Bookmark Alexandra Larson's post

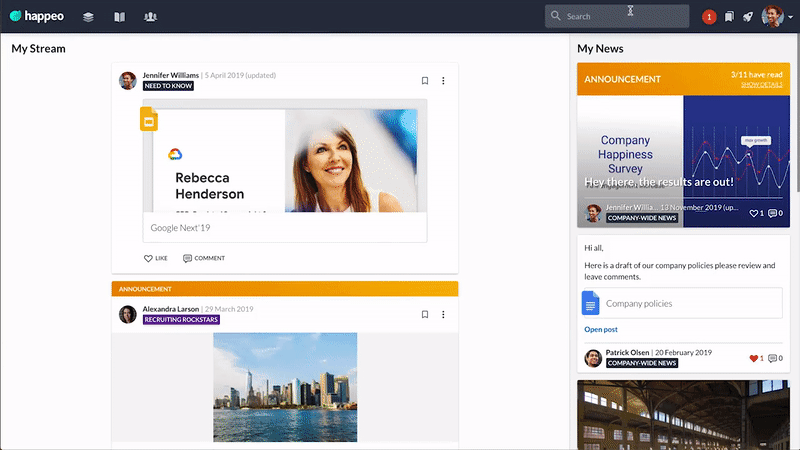click(424, 314)
